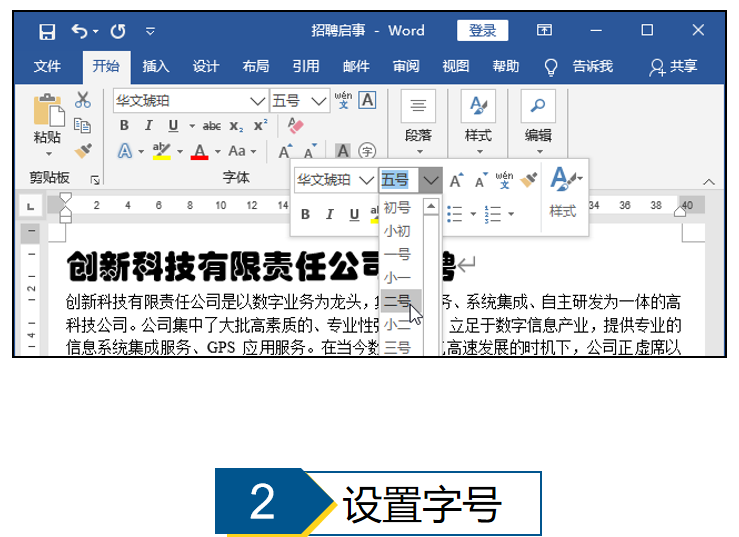This screenshot has height=537, width=739.
Task: Open the Customize Quick Access Toolbar arrow
Action: coord(150,32)
